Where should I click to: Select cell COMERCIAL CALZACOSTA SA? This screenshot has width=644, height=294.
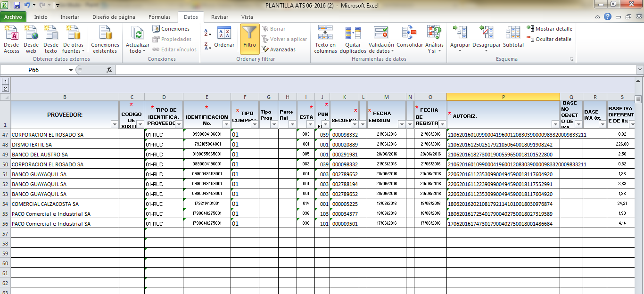tap(65, 204)
